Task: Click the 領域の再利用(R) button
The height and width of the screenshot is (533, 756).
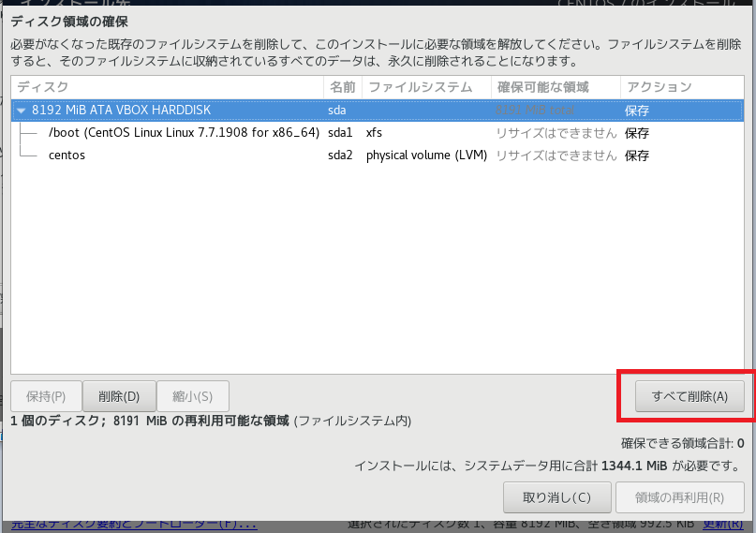Action: pyautogui.click(x=679, y=497)
